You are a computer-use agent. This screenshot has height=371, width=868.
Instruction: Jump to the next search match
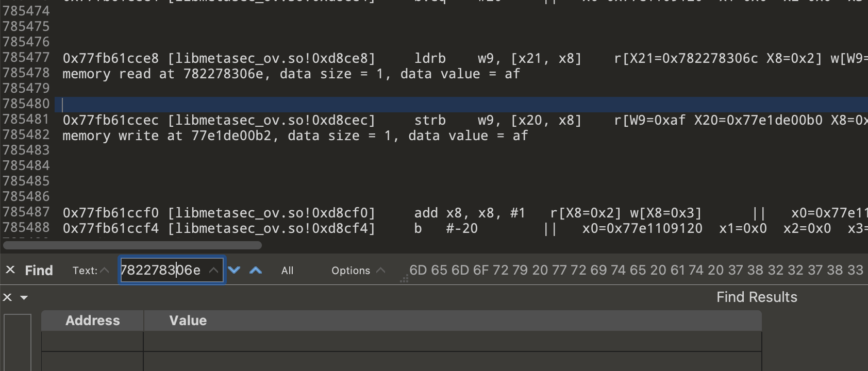234,270
